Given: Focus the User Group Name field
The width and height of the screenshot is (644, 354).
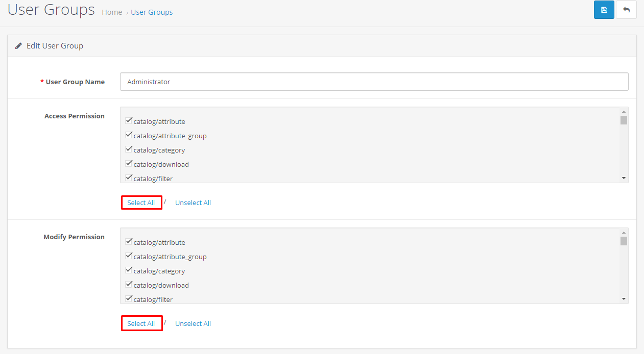Looking at the screenshot, I should (374, 82).
